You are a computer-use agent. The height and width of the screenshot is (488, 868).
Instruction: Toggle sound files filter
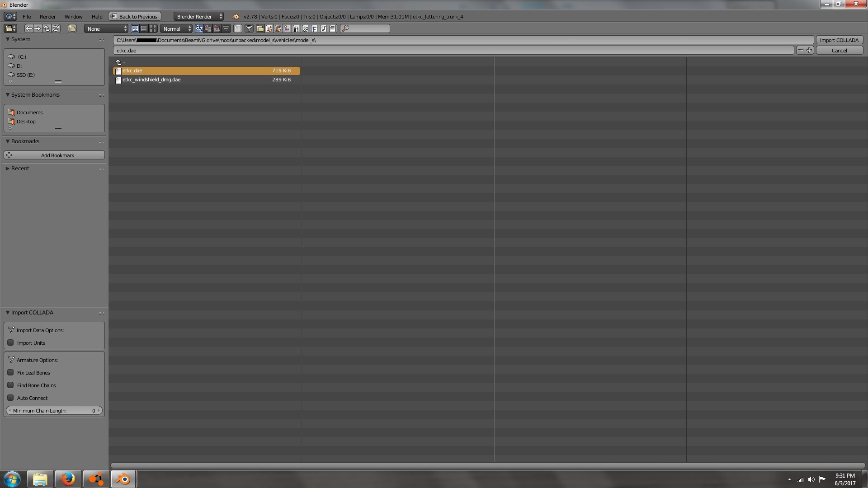pos(323,28)
